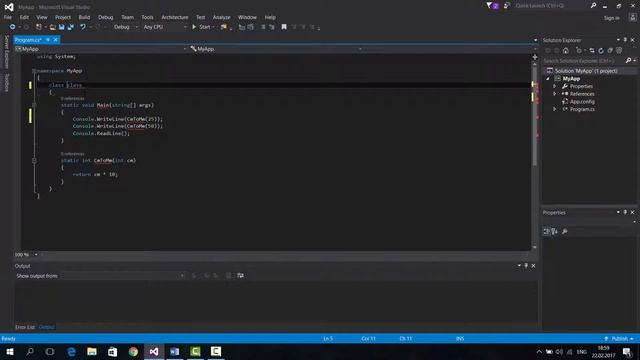
Task: Click the Uncomment selection toolbar icon
Action: (x=272, y=27)
